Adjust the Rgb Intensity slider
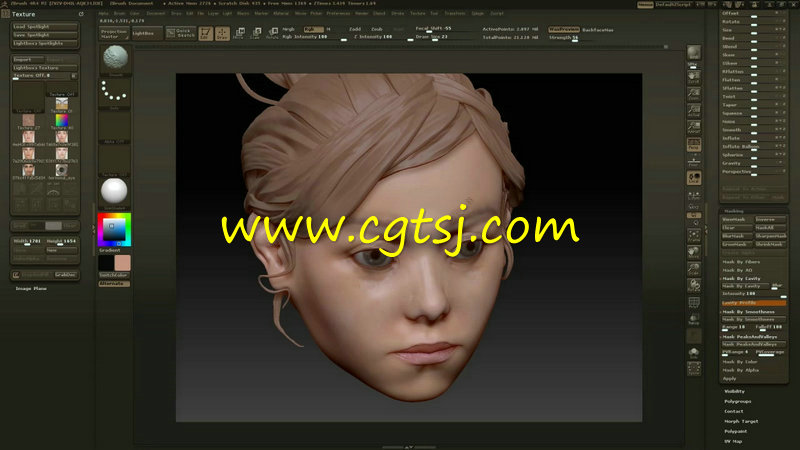This screenshot has width=800, height=450. pyautogui.click(x=314, y=37)
